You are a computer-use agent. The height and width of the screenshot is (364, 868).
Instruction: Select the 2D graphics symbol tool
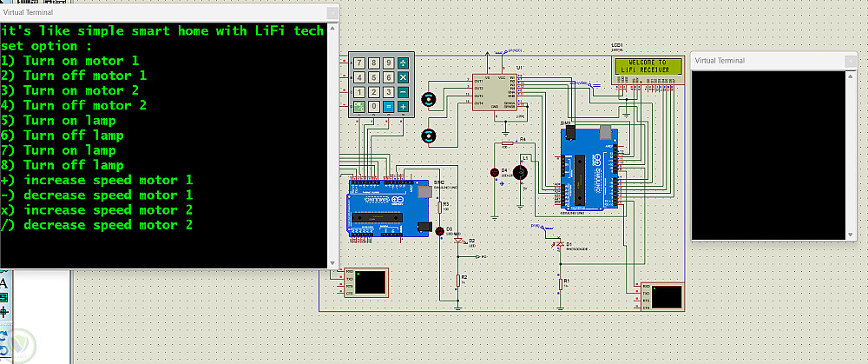(x=3, y=298)
